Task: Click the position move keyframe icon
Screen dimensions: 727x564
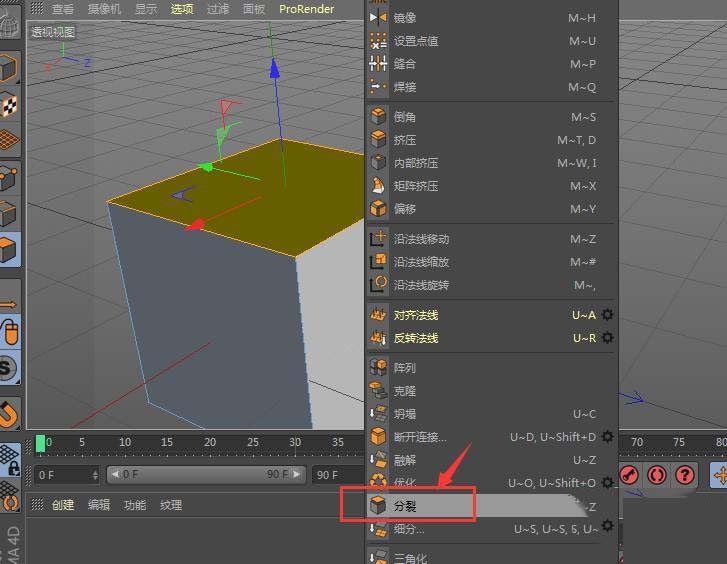Action: click(x=719, y=476)
